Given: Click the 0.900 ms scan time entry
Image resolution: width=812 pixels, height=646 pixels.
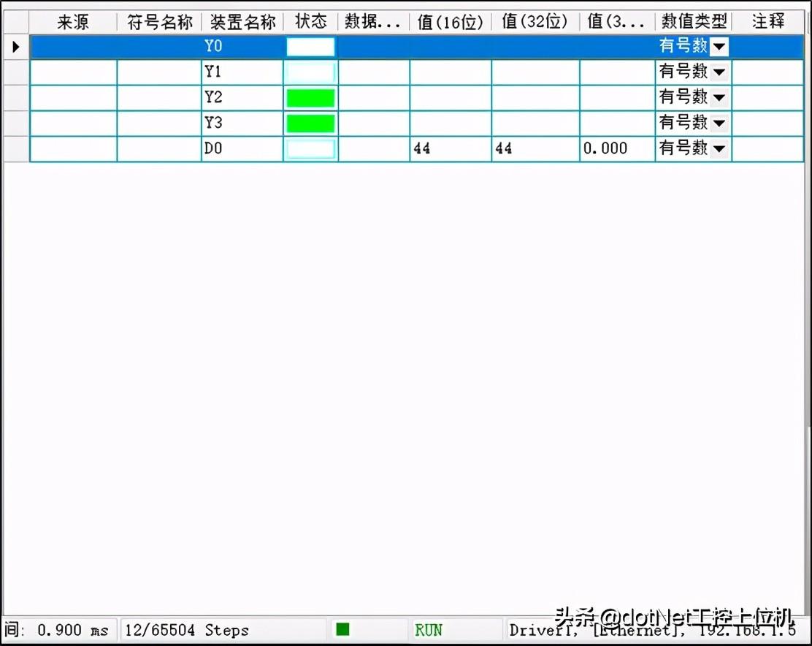Looking at the screenshot, I should (x=72, y=630).
